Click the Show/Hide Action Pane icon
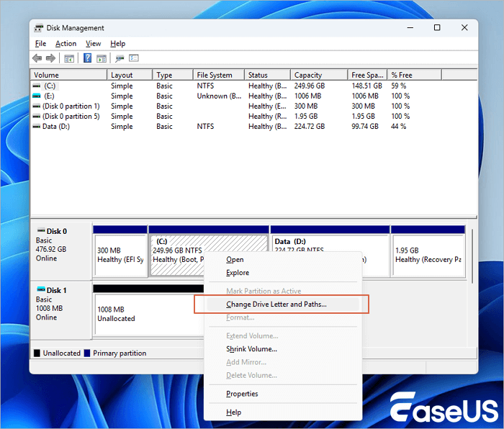The height and width of the screenshot is (429, 504). (101, 58)
